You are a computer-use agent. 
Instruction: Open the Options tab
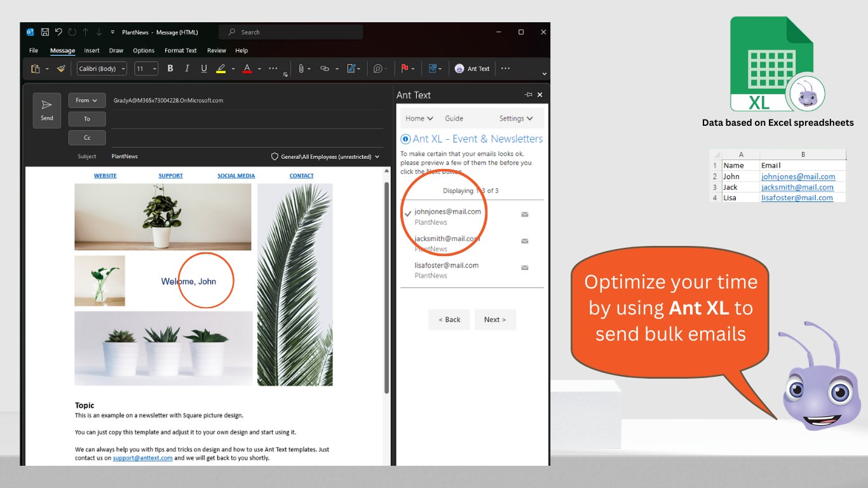144,50
